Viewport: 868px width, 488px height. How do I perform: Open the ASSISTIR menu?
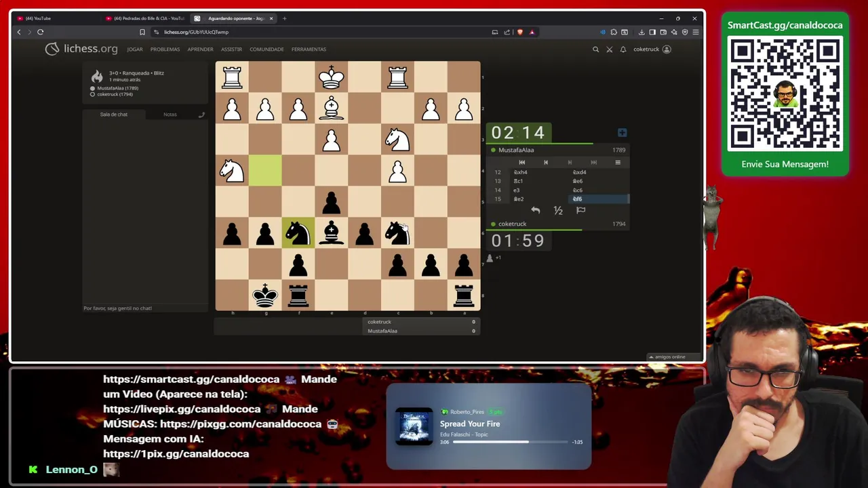tap(231, 49)
